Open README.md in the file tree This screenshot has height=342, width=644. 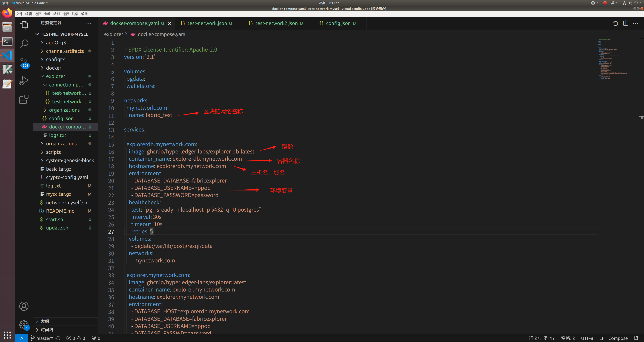click(x=65, y=211)
